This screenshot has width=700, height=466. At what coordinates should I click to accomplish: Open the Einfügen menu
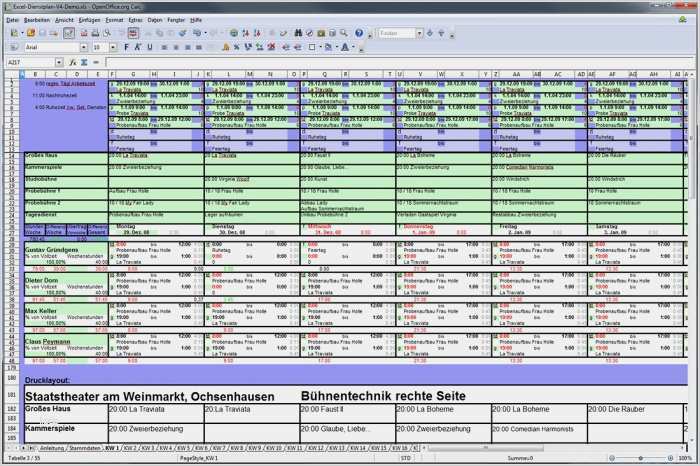[89, 20]
